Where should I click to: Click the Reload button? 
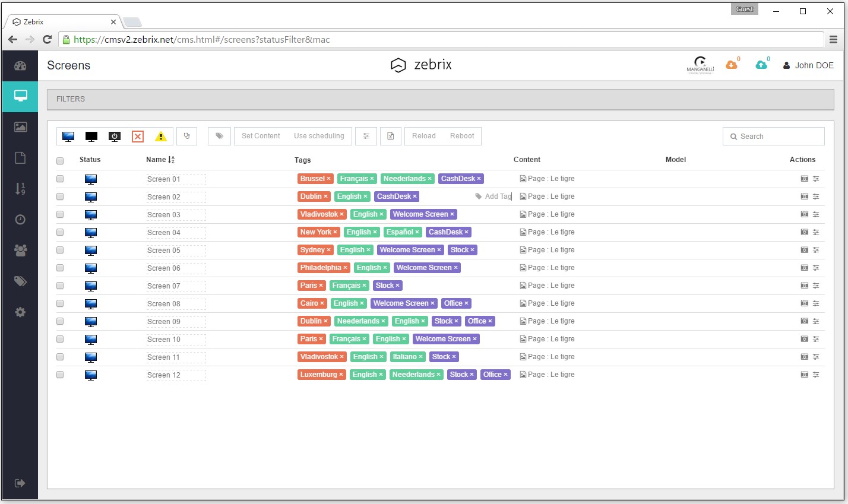(x=423, y=136)
